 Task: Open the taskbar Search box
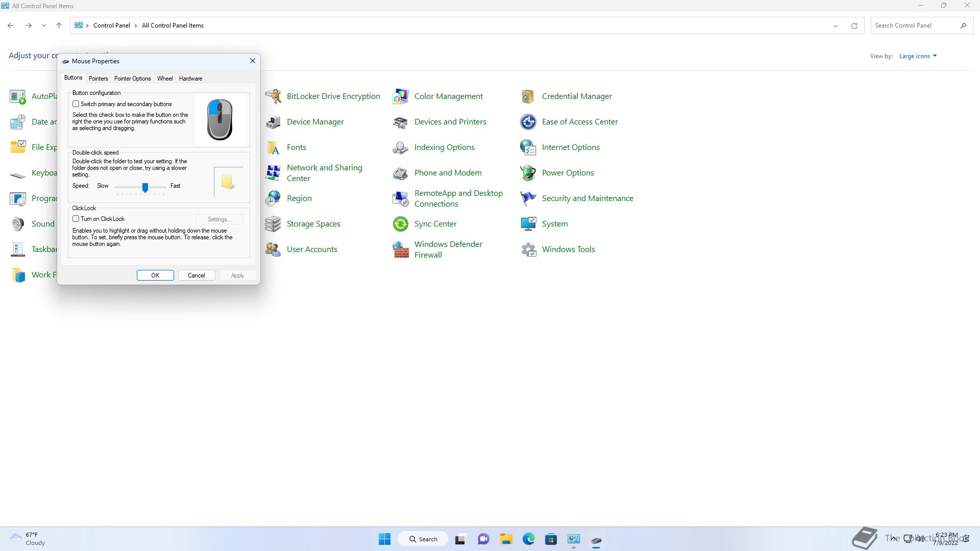click(423, 539)
